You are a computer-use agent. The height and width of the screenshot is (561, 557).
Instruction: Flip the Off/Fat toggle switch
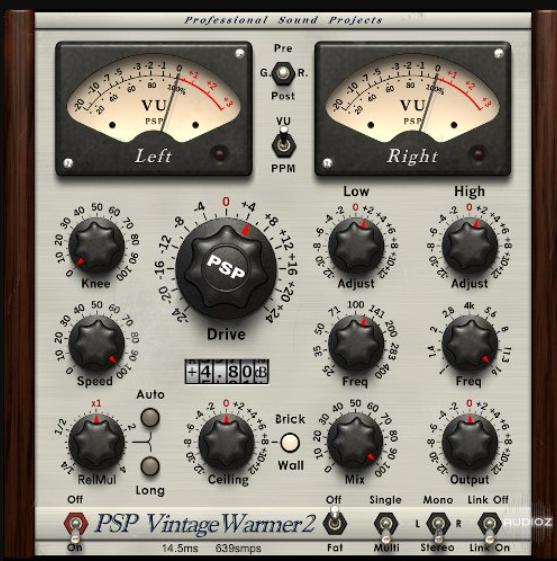click(334, 521)
